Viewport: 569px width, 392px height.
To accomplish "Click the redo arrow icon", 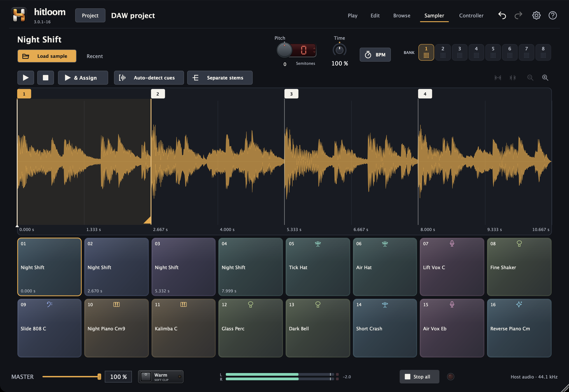I will [x=518, y=16].
